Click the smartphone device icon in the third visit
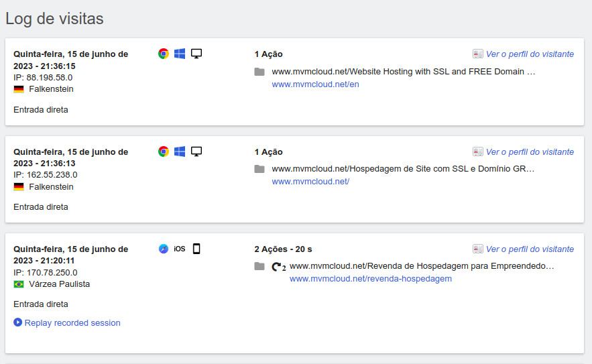592x364 pixels. click(196, 249)
